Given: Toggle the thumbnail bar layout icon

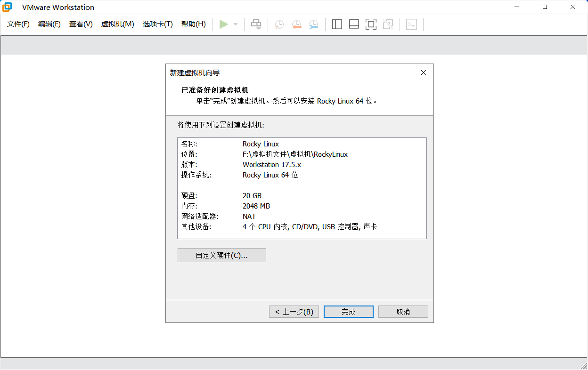Looking at the screenshot, I should [x=354, y=24].
